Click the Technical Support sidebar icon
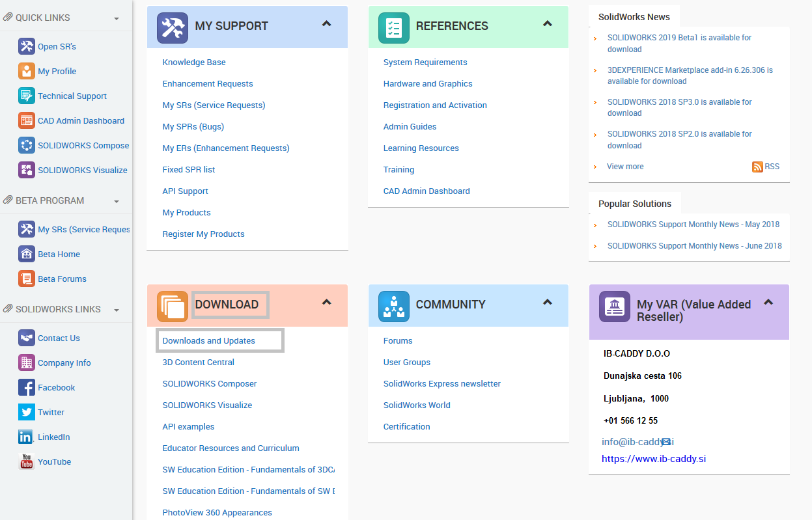 tap(27, 96)
